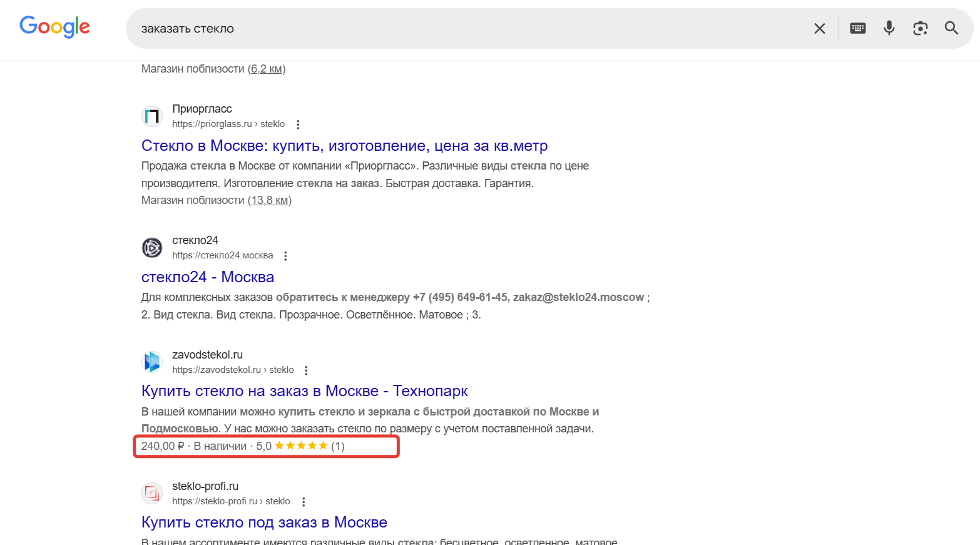The width and height of the screenshot is (980, 545).
Task: Start voice search with microphone
Action: click(x=889, y=28)
